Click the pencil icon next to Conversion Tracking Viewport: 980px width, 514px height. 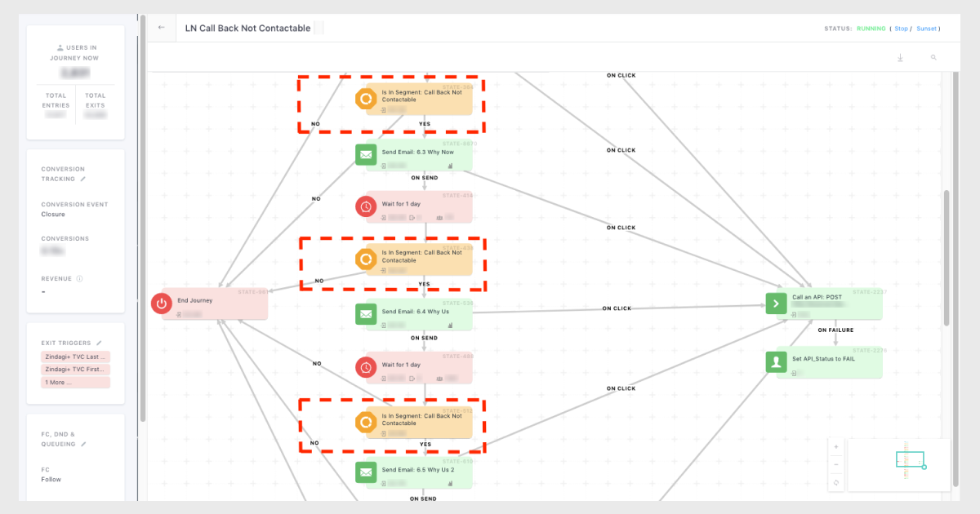[82, 179]
